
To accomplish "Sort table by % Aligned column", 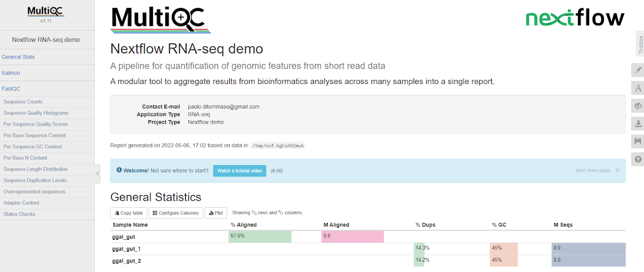I will tap(244, 225).
